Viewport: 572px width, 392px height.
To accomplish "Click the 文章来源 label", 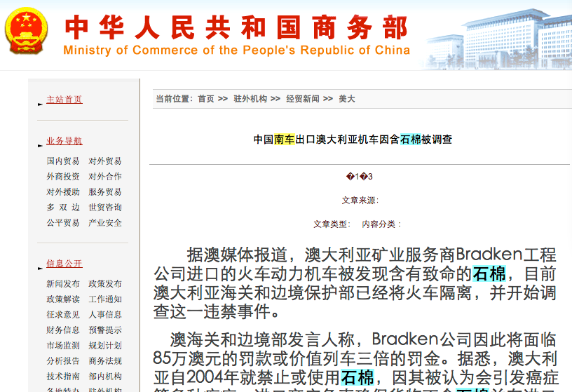I will tap(360, 201).
